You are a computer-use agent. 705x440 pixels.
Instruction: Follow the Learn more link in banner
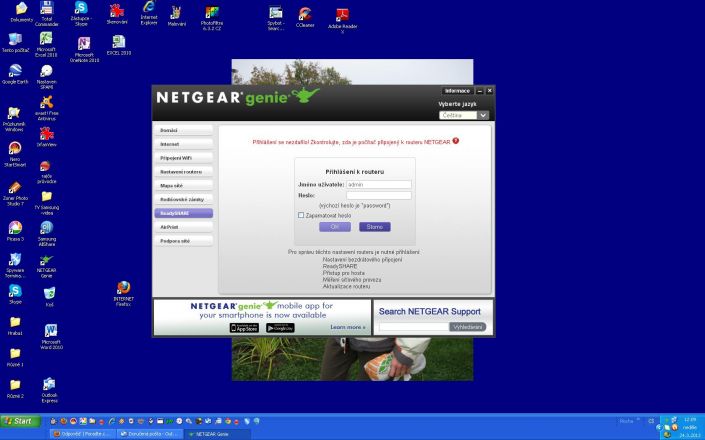tap(348, 327)
